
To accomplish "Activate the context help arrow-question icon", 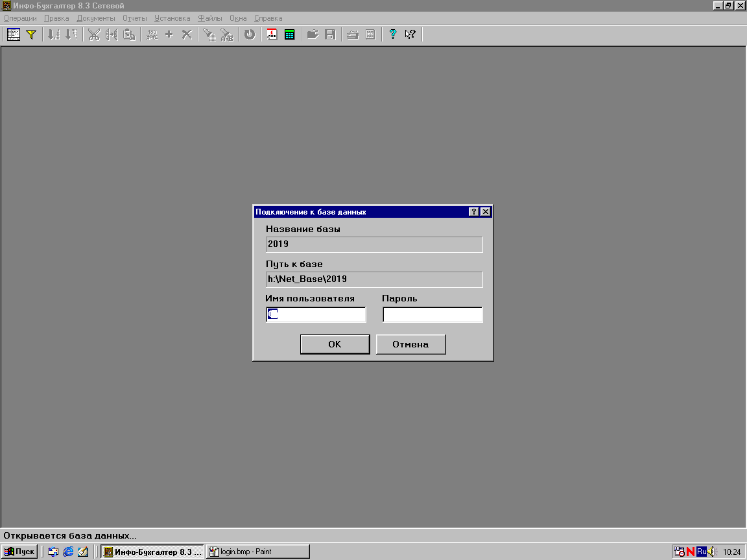I will tap(410, 35).
